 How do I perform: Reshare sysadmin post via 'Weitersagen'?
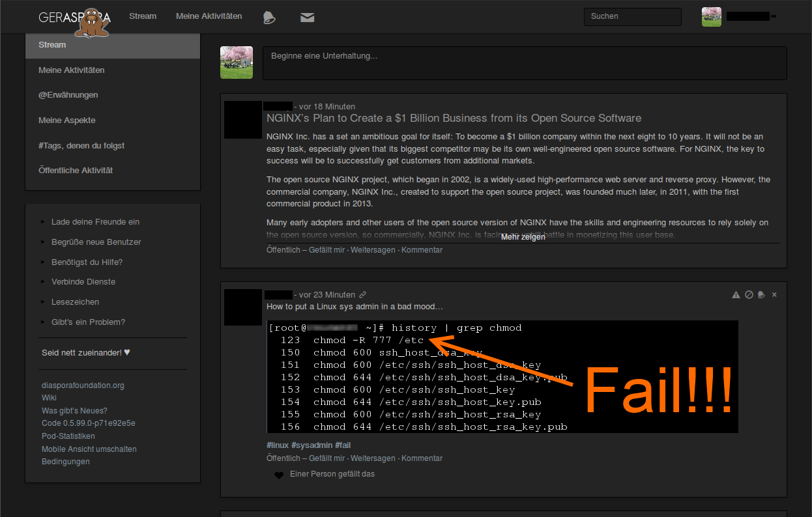(373, 458)
